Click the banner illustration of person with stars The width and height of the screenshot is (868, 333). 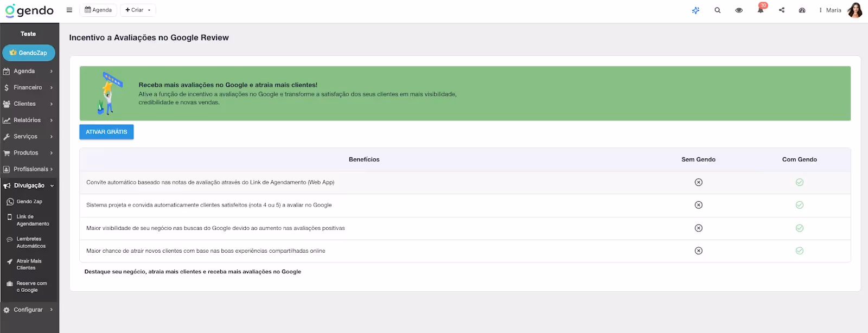point(109,93)
